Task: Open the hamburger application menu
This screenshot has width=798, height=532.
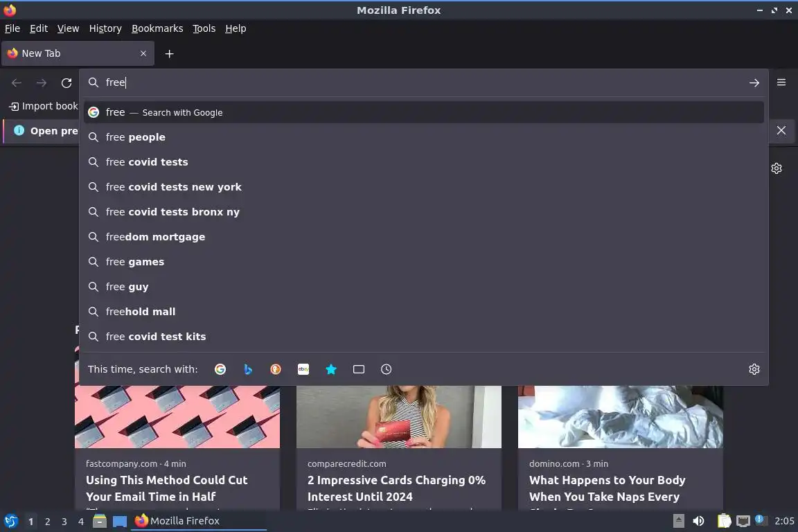Action: coord(781,82)
